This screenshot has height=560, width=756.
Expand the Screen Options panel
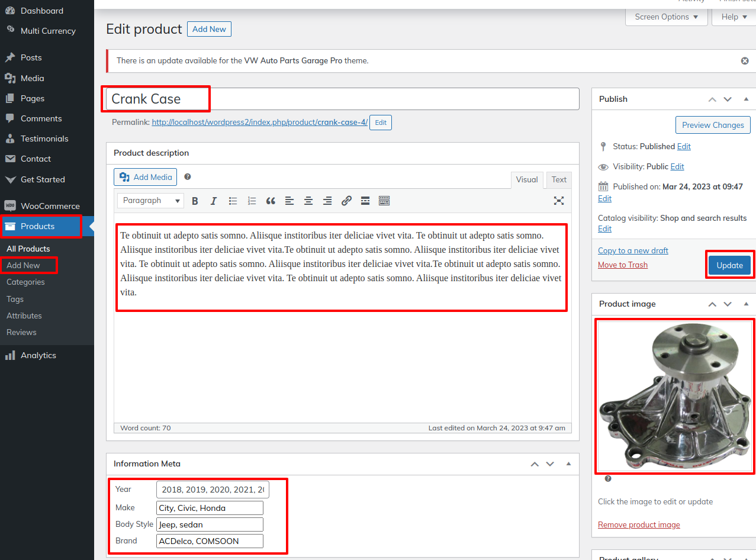tap(666, 17)
